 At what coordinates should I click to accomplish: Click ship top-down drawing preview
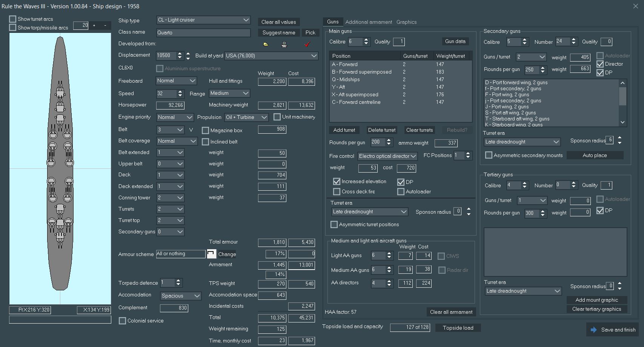click(60, 169)
